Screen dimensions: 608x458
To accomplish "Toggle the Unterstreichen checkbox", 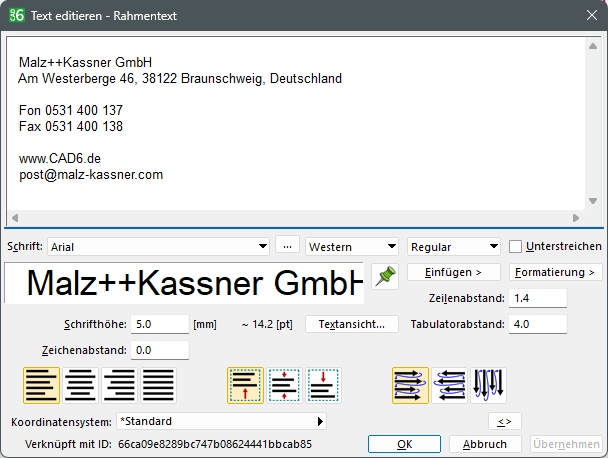I will point(515,247).
